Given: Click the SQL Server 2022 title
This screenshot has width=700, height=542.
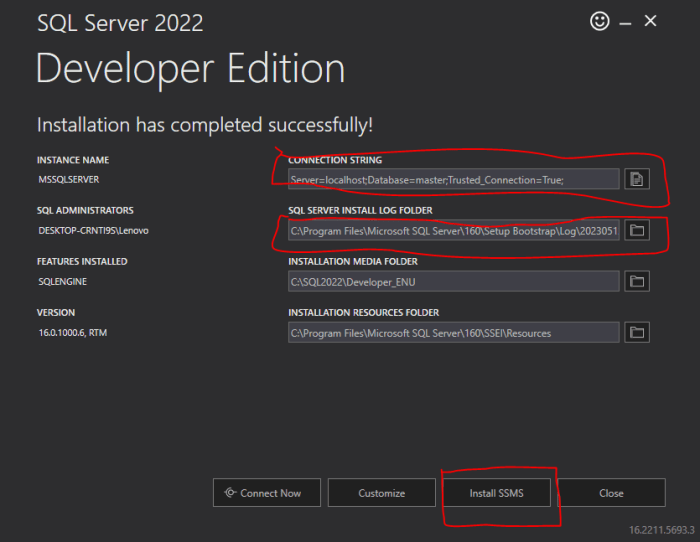Looking at the screenshot, I should 120,23.
